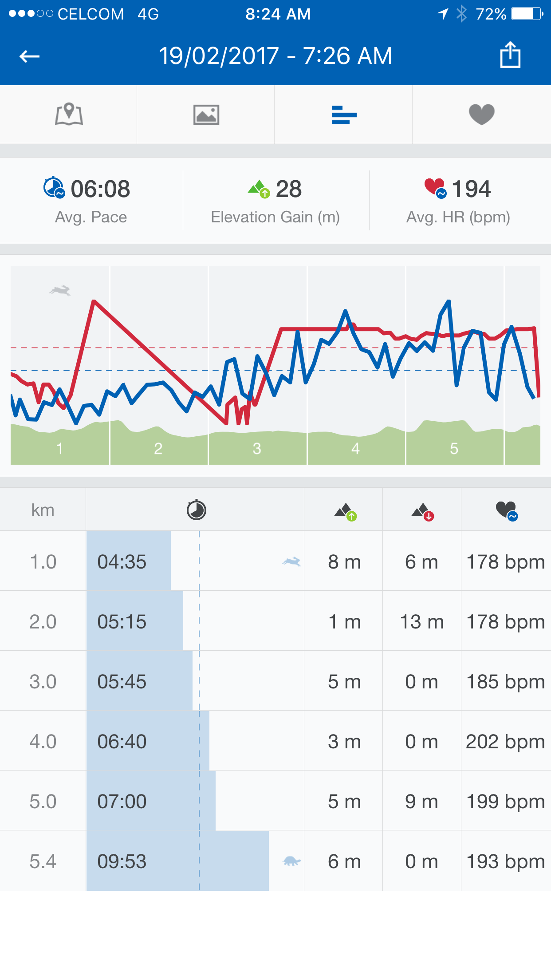Open the heart rate tab
Image resolution: width=551 pixels, height=980 pixels.
[x=481, y=114]
